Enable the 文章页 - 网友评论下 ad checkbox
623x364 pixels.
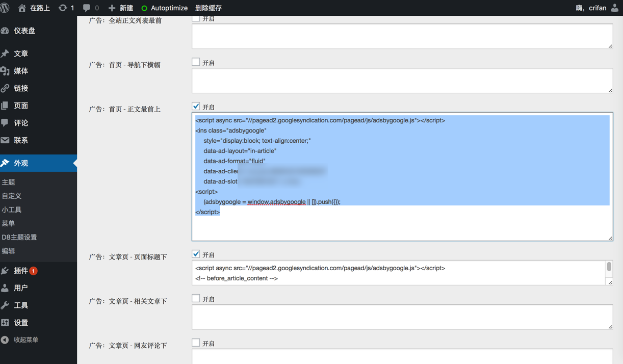click(x=196, y=343)
